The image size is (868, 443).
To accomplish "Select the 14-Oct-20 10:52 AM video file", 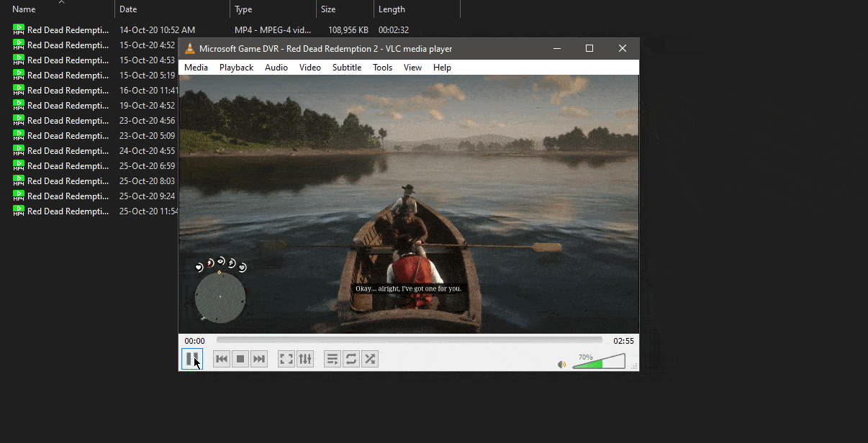I will click(68, 30).
